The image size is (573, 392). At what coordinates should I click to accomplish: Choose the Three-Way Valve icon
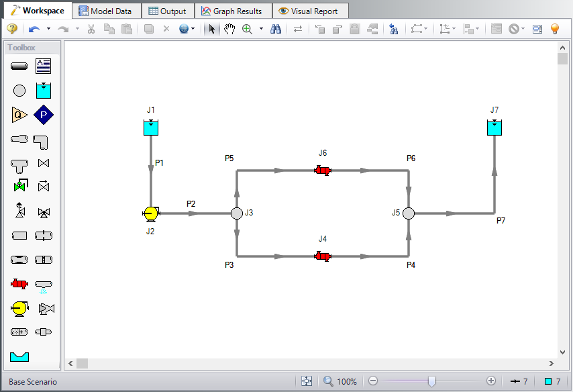[x=44, y=213]
